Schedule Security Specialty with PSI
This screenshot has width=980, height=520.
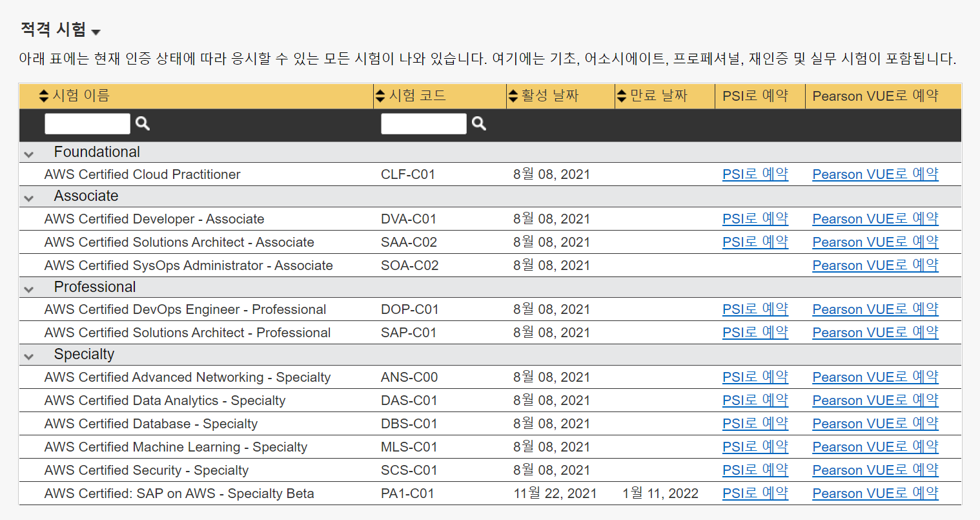(x=755, y=470)
